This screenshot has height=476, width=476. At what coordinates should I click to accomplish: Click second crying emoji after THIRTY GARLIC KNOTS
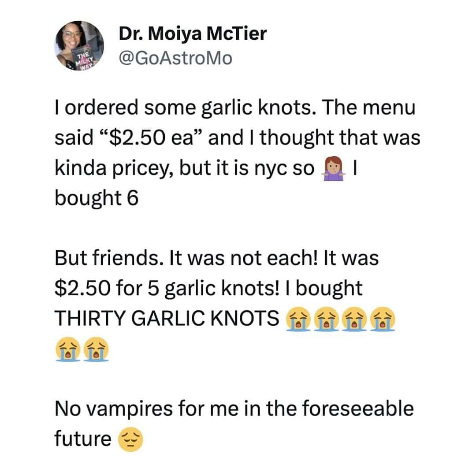click(326, 319)
